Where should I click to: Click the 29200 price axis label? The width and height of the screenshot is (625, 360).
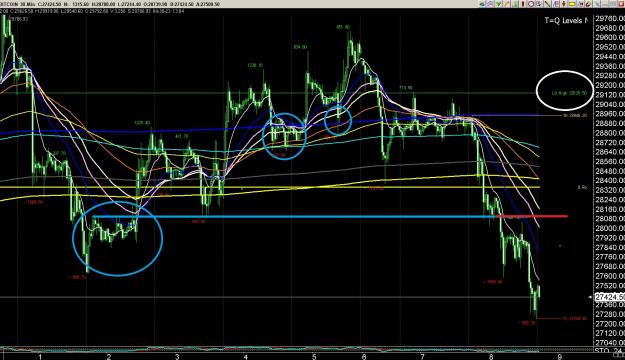pos(609,85)
